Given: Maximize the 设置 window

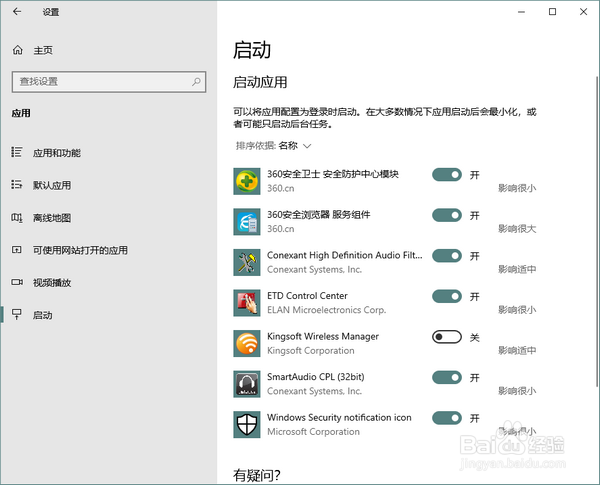Looking at the screenshot, I should [552, 12].
